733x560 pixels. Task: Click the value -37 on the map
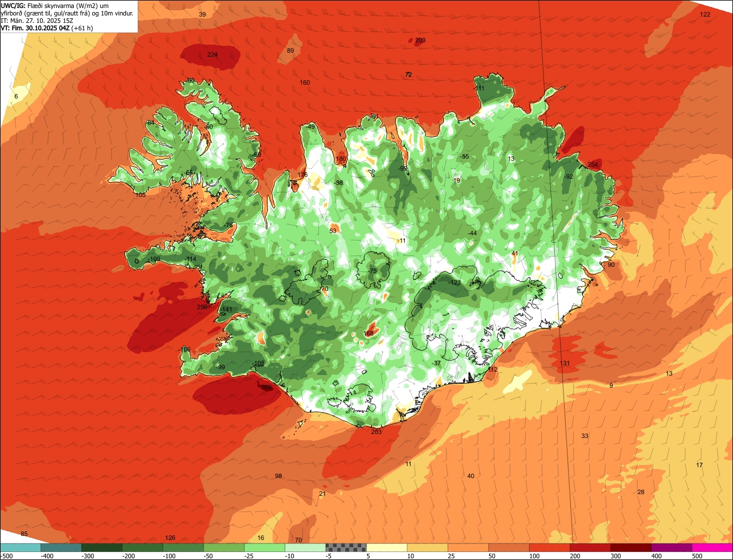point(436,363)
